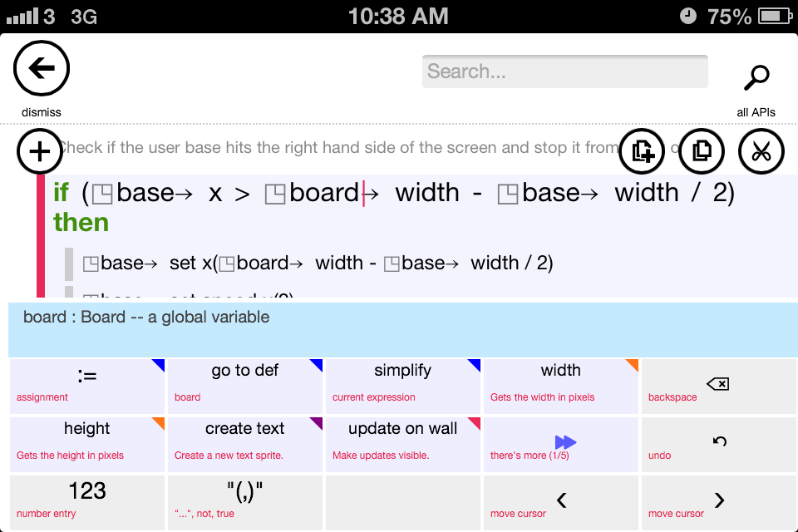This screenshot has height=532, width=798.
Task: Cut the selected code with the scissors icon
Action: (x=761, y=151)
